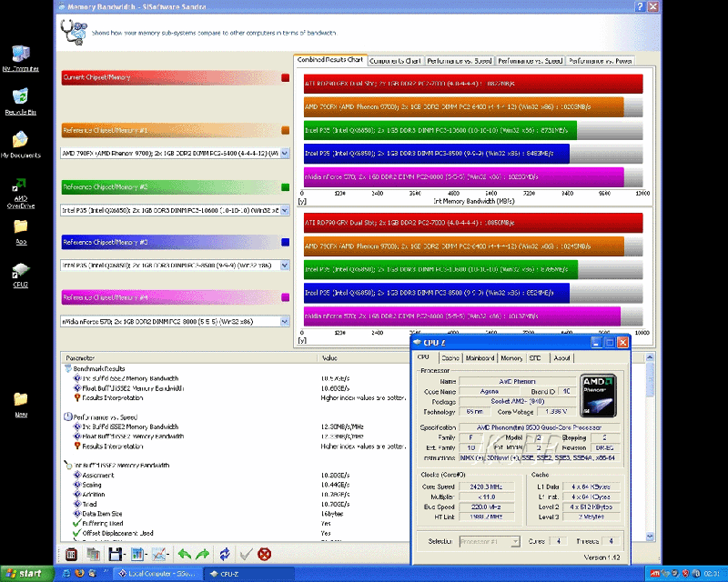Click the AMD Phenom logo in CPU-Z
Screen dimensions: 728x582
click(599, 396)
